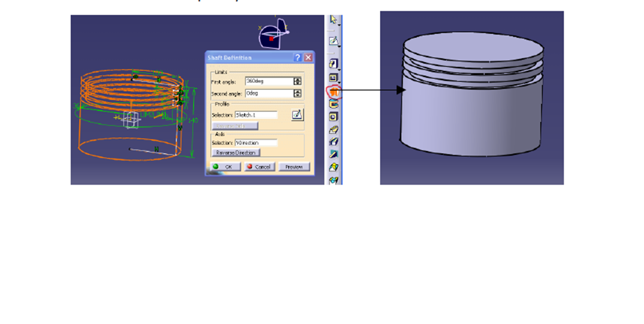Viewport: 644px width, 324px height.
Task: Click the Profile Selection Sketch.1 field
Action: [256, 115]
